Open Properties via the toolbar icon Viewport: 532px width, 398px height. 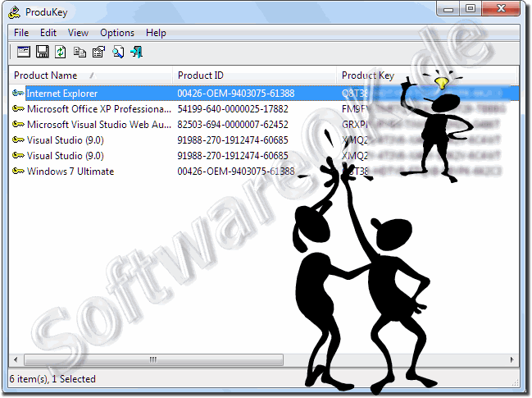(x=98, y=52)
